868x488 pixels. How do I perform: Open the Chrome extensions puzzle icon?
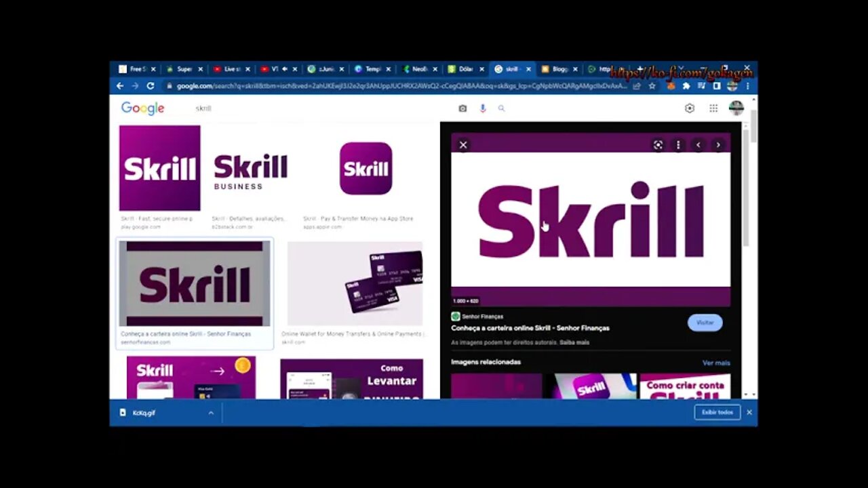pyautogui.click(x=686, y=86)
